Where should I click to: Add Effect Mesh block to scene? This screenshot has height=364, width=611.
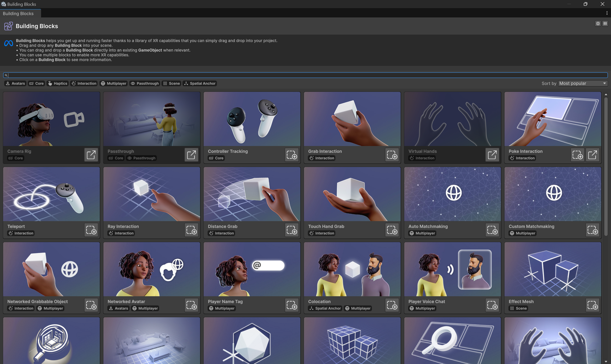[592, 305]
